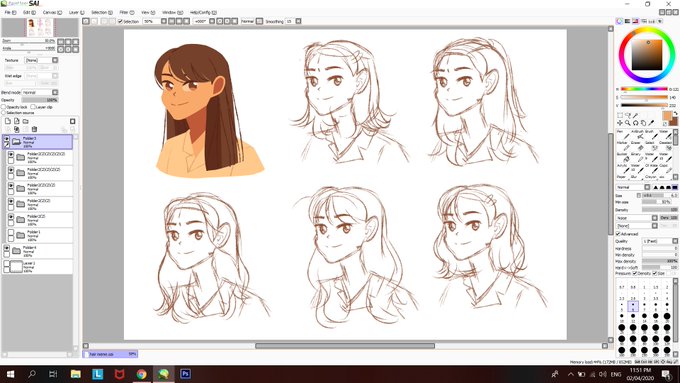680x383 pixels.
Task: Pick the rectangular selection tool
Action: pyautogui.click(x=620, y=115)
